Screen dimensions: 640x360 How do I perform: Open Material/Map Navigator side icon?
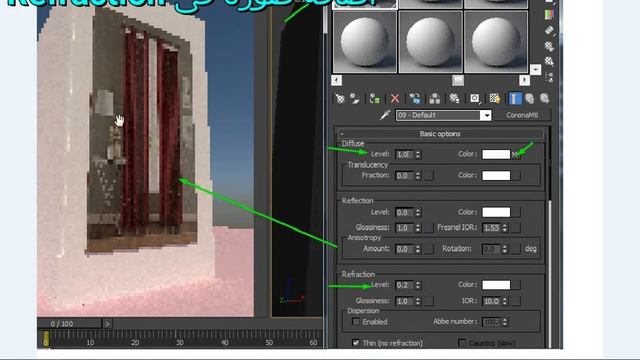point(549,77)
